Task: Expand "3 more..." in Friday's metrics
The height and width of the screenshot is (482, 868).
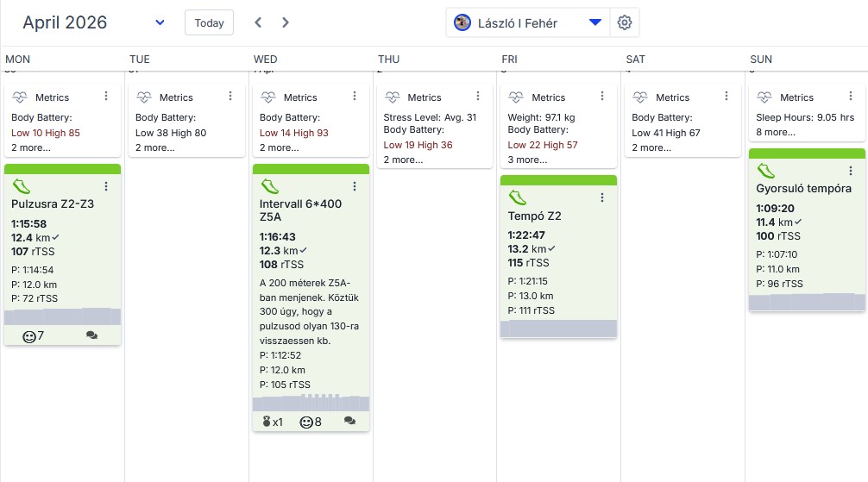Action: [x=526, y=160]
